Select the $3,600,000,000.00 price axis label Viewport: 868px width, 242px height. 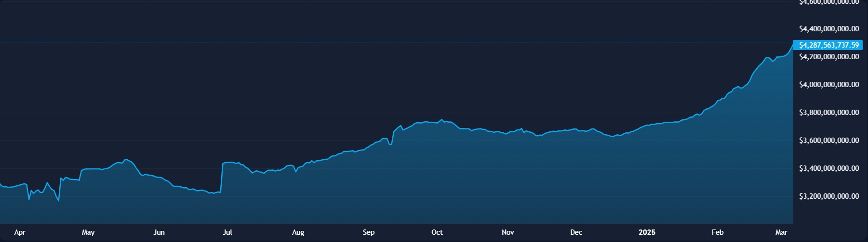click(828, 140)
